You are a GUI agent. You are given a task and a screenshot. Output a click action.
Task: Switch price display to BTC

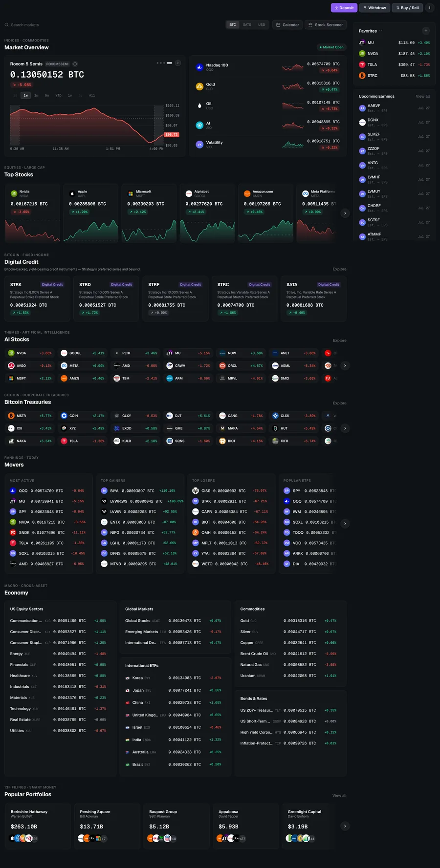(x=233, y=25)
